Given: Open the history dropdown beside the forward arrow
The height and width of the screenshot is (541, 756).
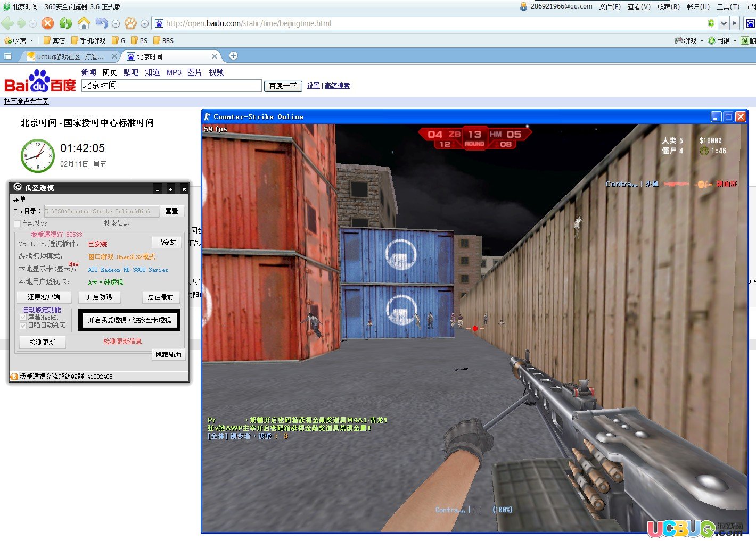Looking at the screenshot, I should pyautogui.click(x=32, y=24).
